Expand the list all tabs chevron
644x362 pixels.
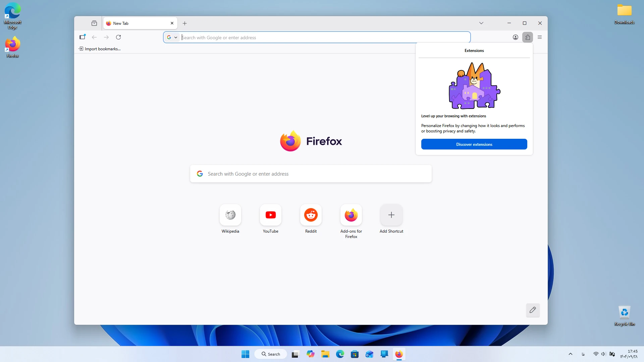(x=481, y=23)
